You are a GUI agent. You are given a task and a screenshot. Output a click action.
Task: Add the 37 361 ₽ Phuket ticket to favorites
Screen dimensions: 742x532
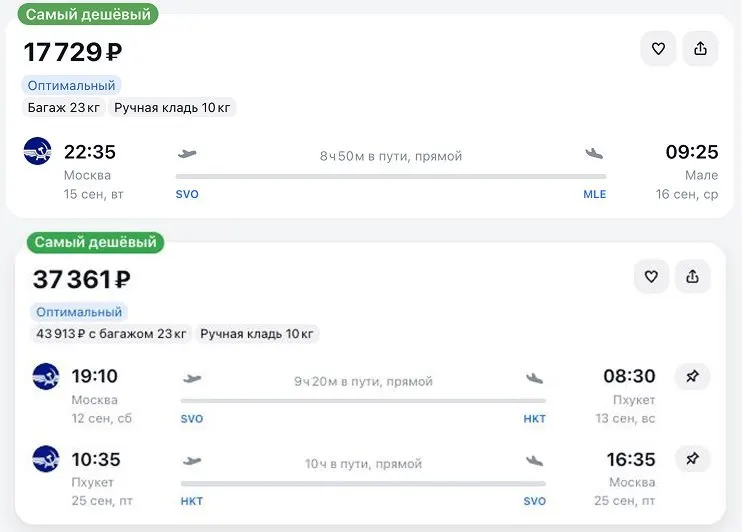(651, 276)
